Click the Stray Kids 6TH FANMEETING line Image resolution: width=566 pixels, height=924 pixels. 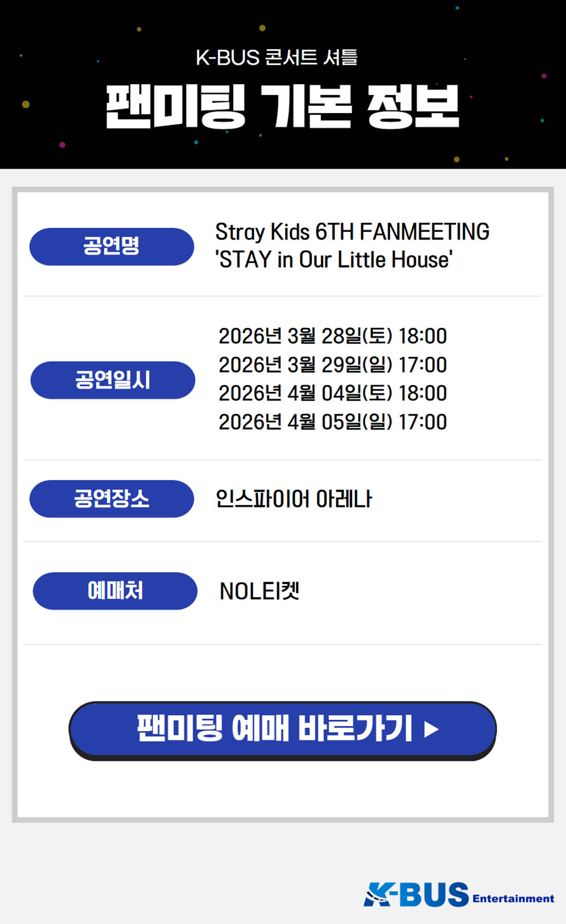(x=352, y=232)
